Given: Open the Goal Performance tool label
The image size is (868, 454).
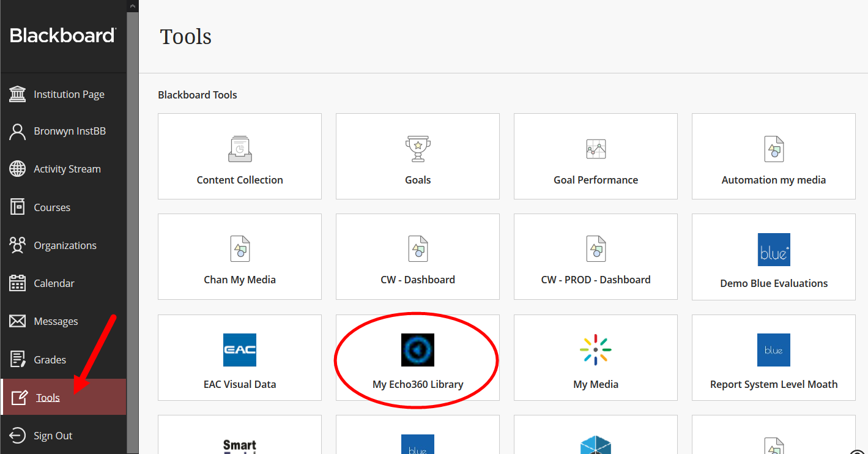Looking at the screenshot, I should pos(596,180).
